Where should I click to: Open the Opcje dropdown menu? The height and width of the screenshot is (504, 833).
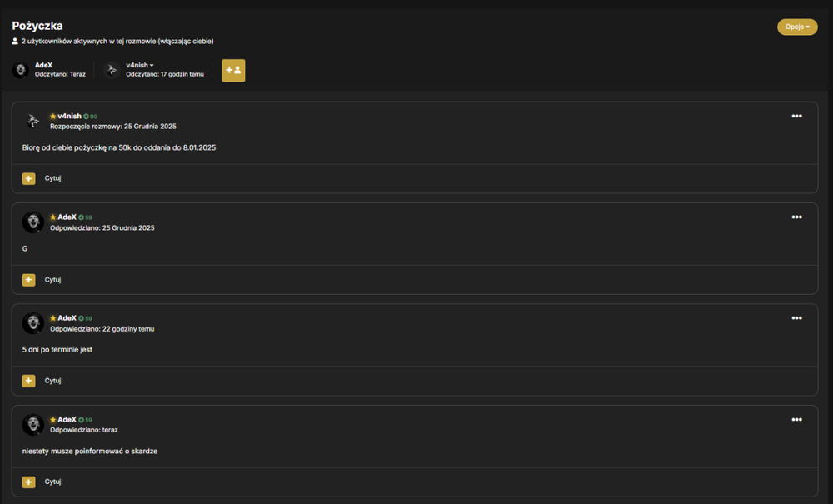tap(797, 27)
